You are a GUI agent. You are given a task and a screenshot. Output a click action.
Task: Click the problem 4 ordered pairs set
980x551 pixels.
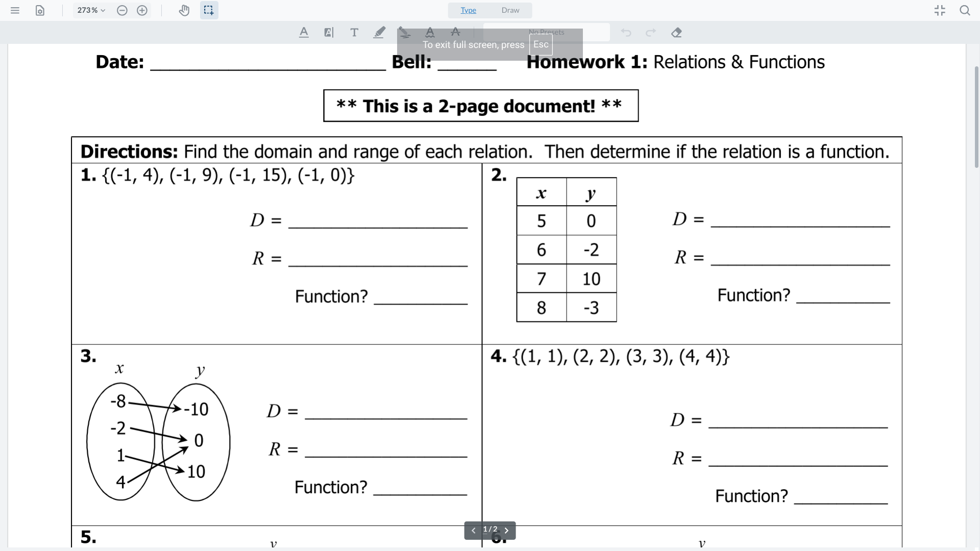(621, 356)
